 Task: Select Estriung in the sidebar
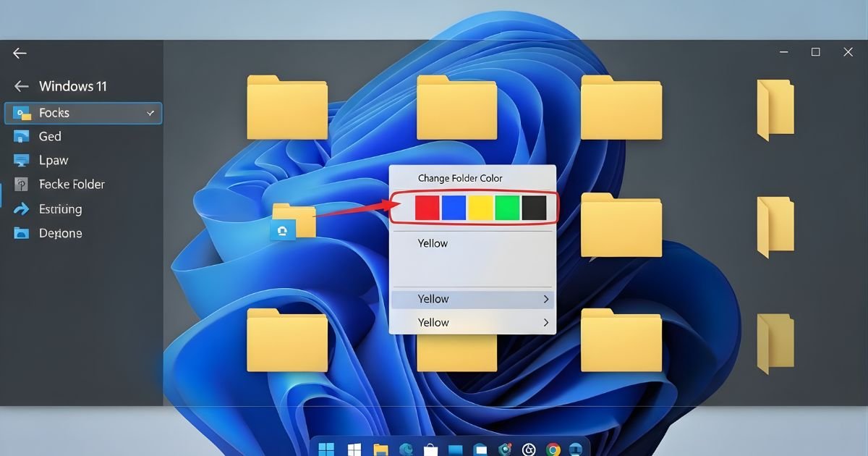coord(60,209)
